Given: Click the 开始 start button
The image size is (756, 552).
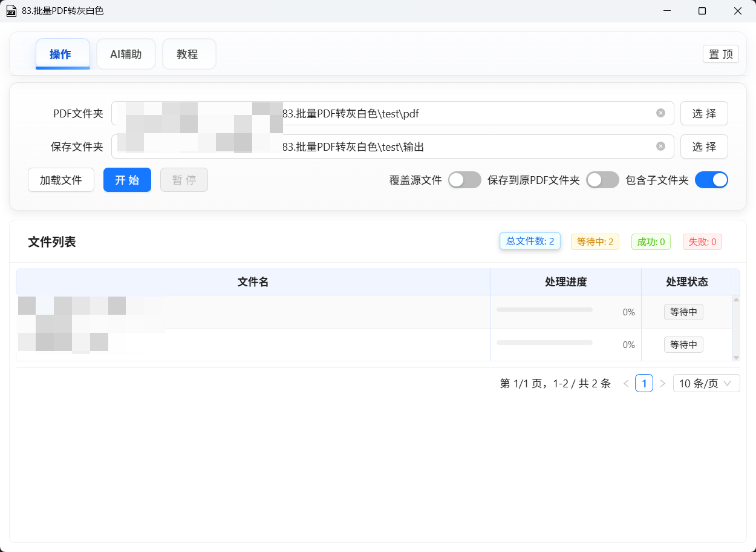Looking at the screenshot, I should 127,180.
